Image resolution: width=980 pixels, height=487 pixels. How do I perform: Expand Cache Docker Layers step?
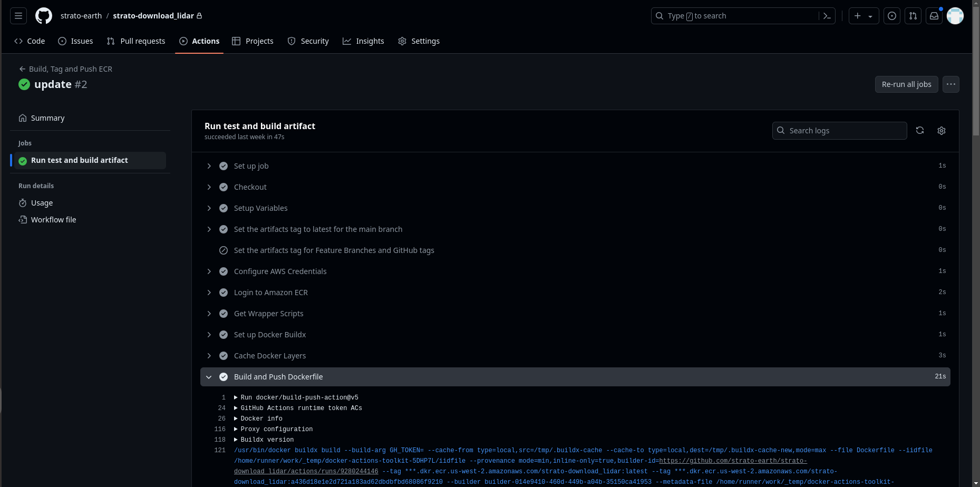click(x=575, y=356)
